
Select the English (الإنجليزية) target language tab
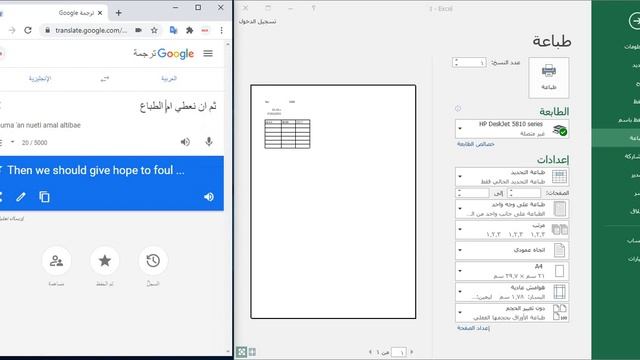[x=40, y=78]
